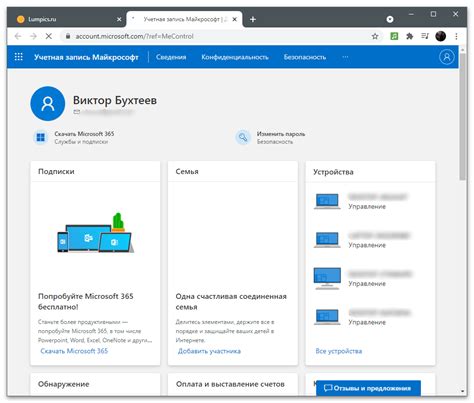This screenshot has height=403, width=474.
Task: Click the Устройства card header
Action: [333, 172]
